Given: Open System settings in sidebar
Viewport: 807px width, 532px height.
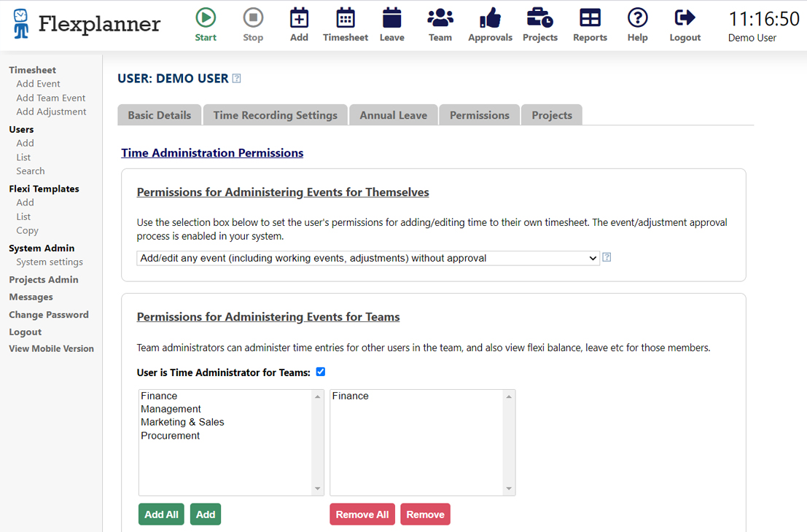Looking at the screenshot, I should (50, 262).
